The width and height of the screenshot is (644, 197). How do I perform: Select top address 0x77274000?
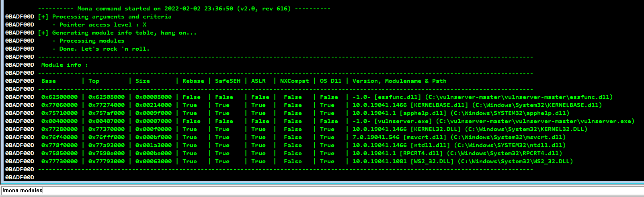[107, 105]
